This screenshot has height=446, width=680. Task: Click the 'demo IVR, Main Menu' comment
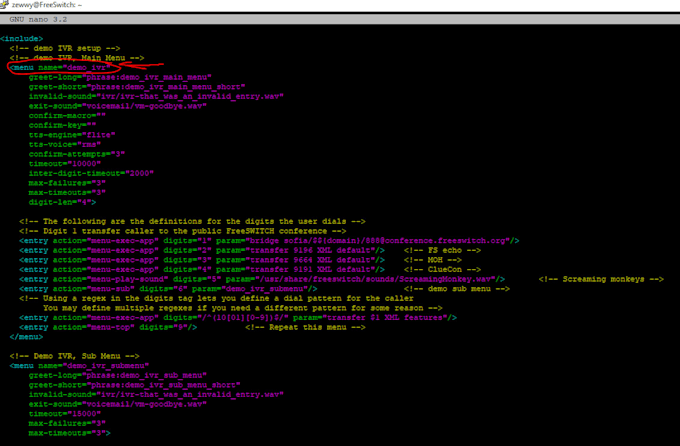[77, 58]
